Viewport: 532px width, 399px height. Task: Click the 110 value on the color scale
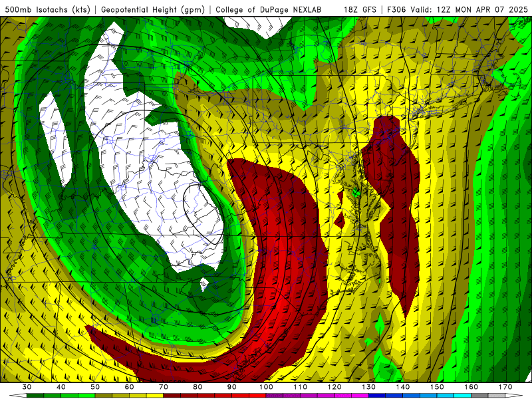301,387
